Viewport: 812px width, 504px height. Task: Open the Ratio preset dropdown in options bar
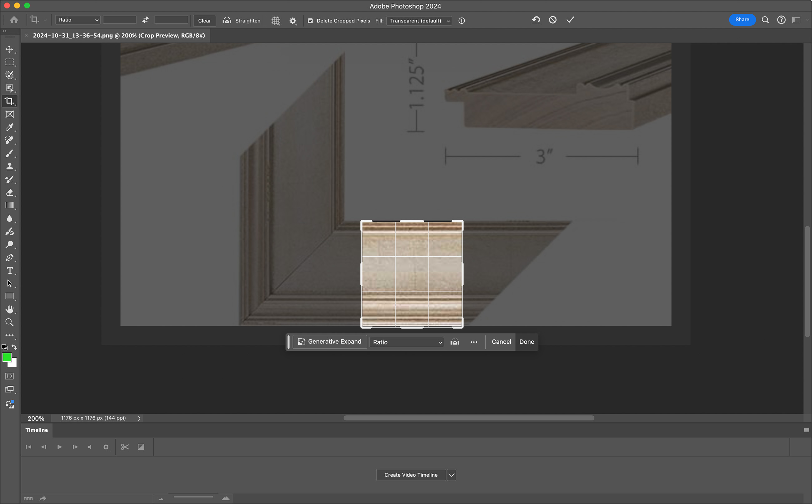(78, 20)
